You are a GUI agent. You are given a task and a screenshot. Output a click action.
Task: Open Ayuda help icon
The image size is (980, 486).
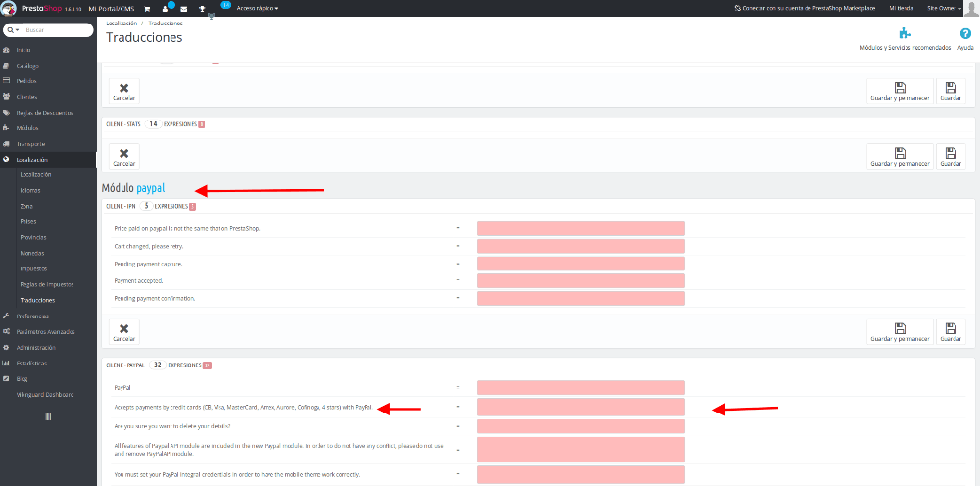click(x=965, y=33)
